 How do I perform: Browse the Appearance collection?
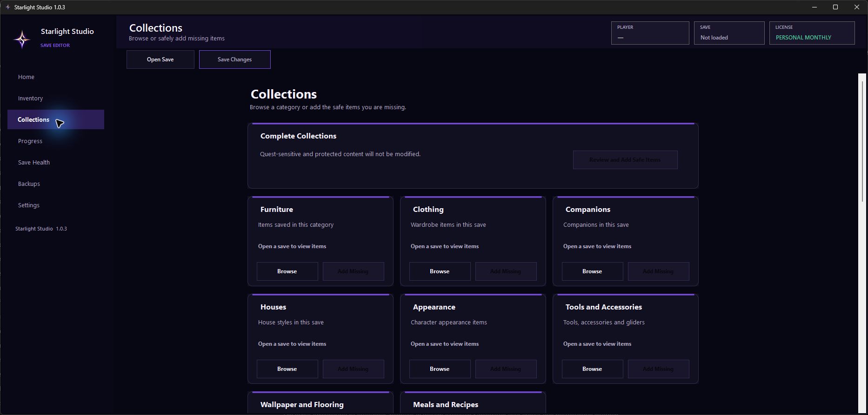[440, 369]
